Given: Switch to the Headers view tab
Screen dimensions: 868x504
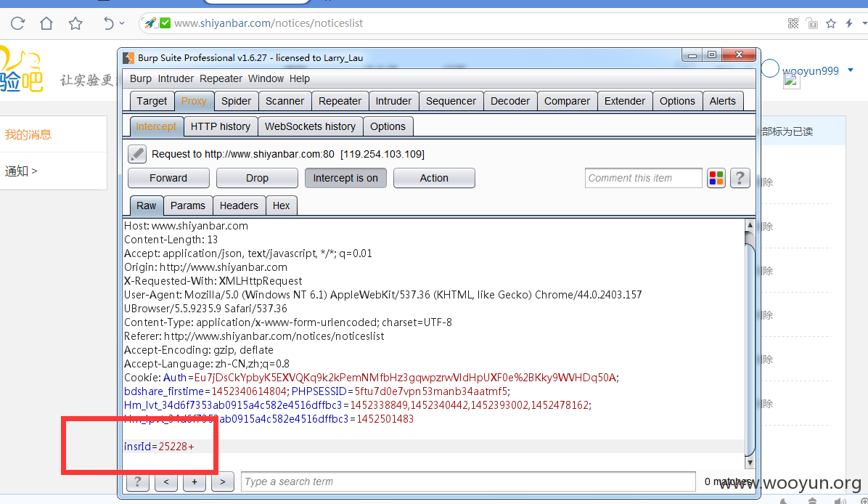Looking at the screenshot, I should (239, 206).
